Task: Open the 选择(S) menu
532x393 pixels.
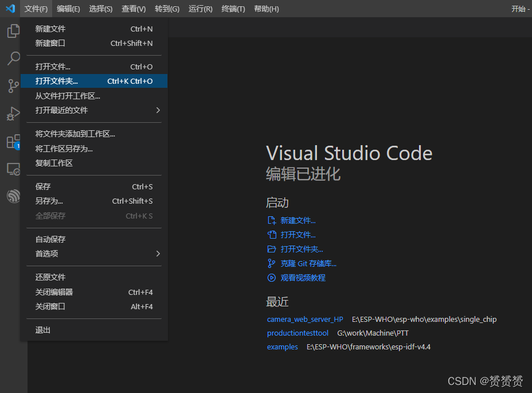Action: [x=101, y=9]
